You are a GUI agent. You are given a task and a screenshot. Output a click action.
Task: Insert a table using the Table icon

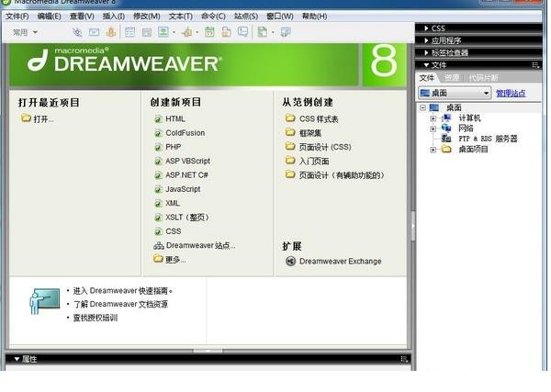[x=130, y=32]
